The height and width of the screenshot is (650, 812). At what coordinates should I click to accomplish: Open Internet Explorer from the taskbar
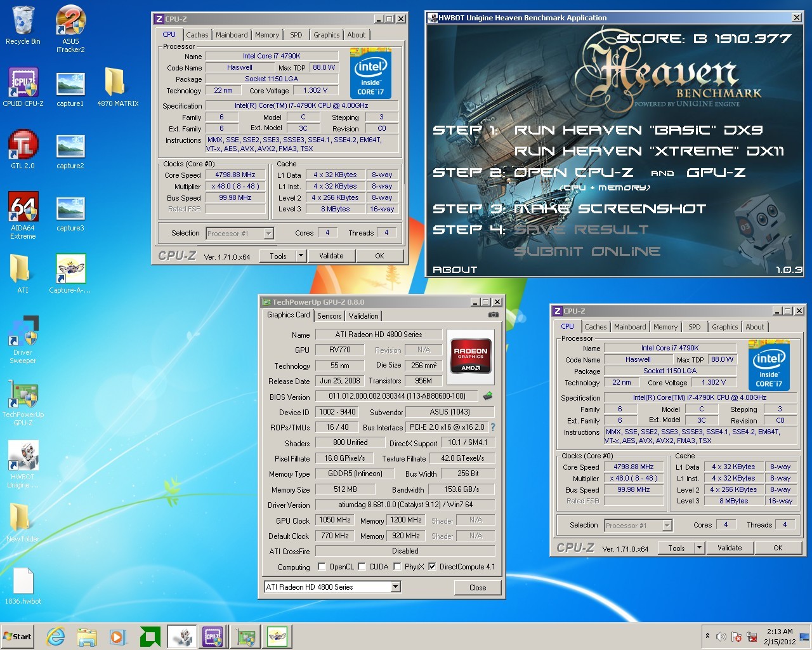pos(56,637)
